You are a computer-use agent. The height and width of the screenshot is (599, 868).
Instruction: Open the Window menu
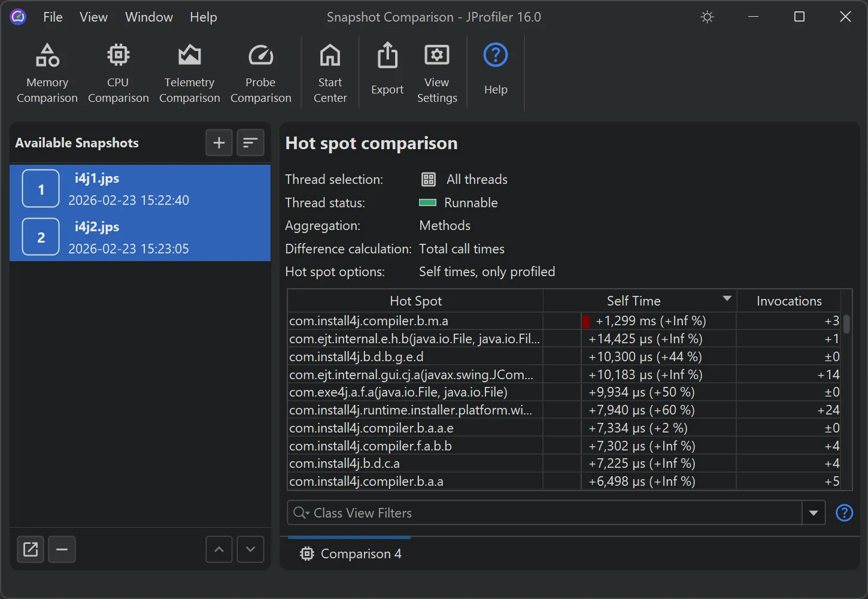[x=148, y=17]
